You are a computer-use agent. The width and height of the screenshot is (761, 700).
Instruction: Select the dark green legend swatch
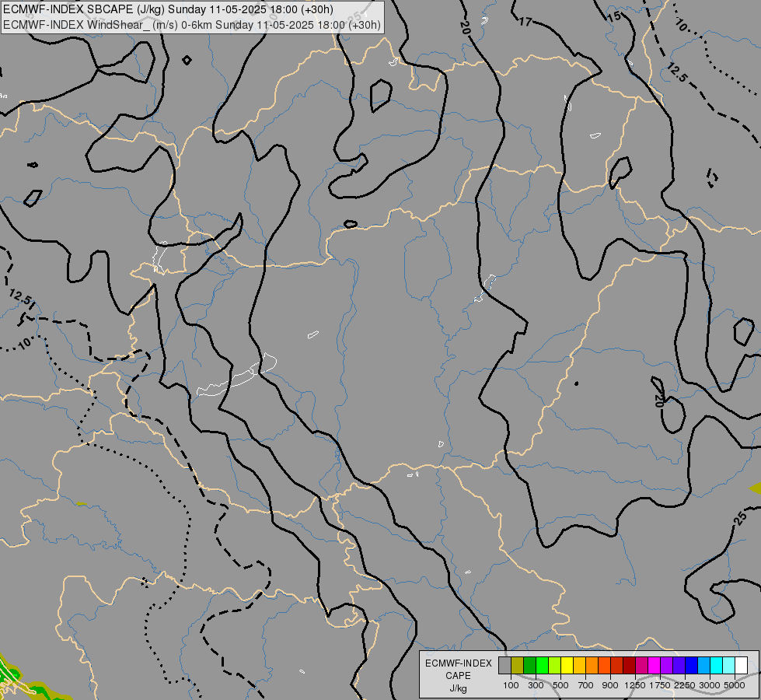[x=529, y=666]
